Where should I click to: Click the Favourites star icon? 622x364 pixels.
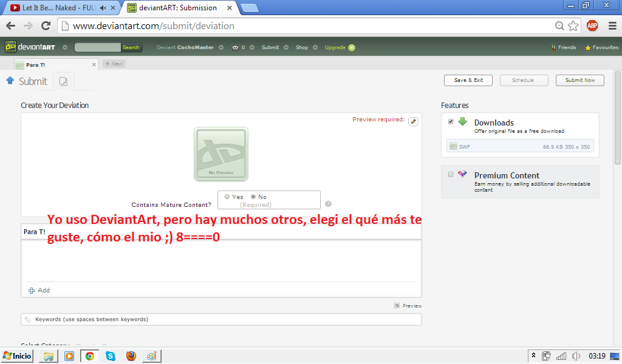(588, 48)
